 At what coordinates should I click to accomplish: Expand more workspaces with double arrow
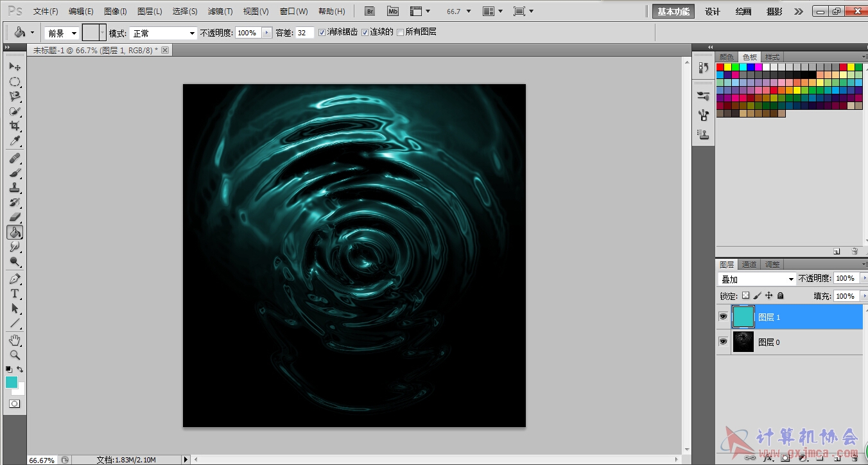tap(799, 12)
